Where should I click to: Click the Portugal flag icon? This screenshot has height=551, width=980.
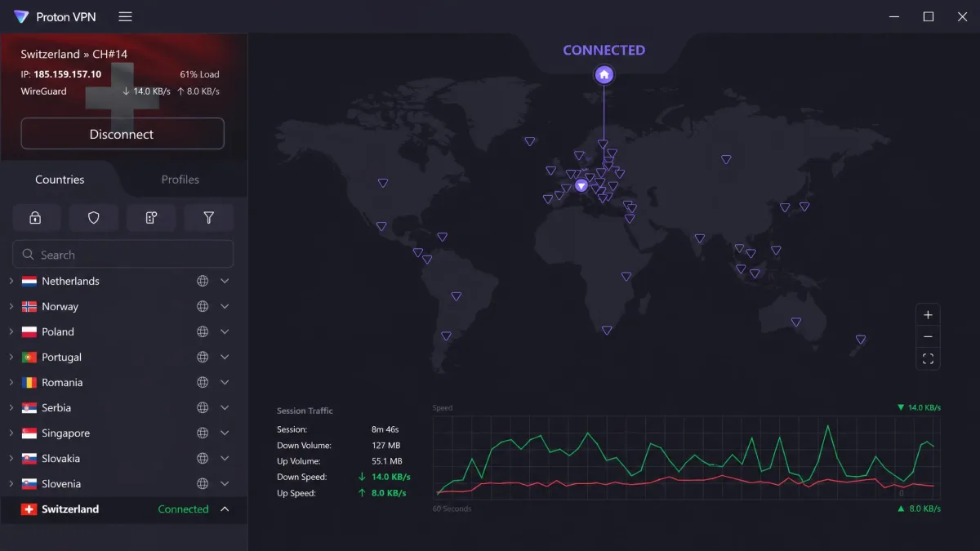pyautogui.click(x=29, y=357)
